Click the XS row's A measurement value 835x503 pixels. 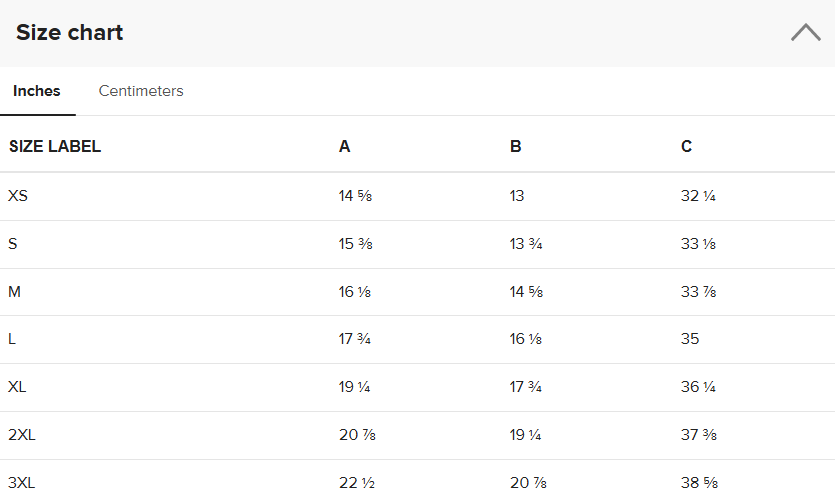(356, 196)
